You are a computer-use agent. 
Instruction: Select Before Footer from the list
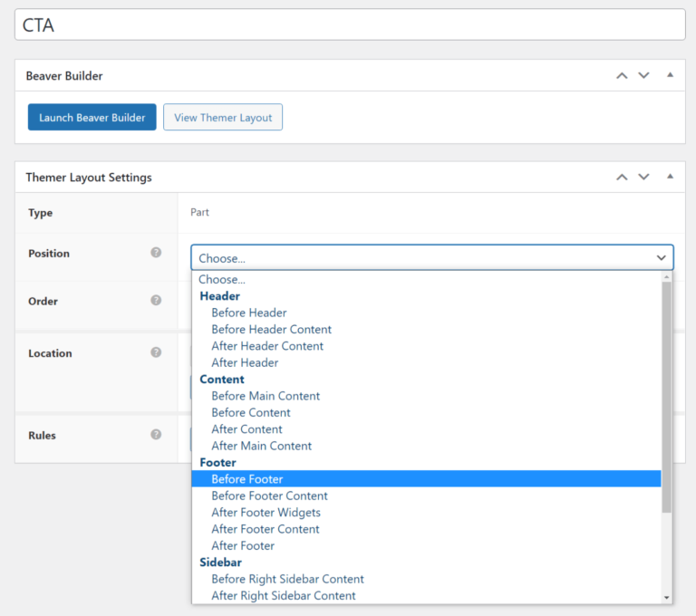[246, 479]
